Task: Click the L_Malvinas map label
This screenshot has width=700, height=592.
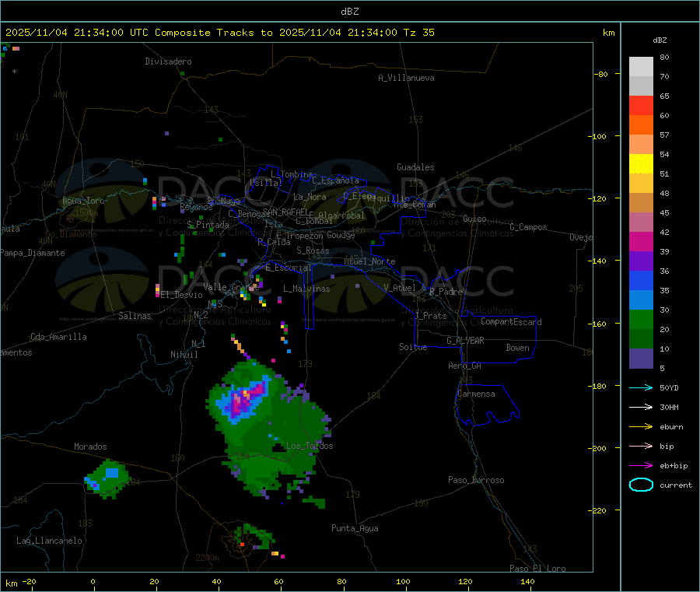Action: tap(306, 289)
